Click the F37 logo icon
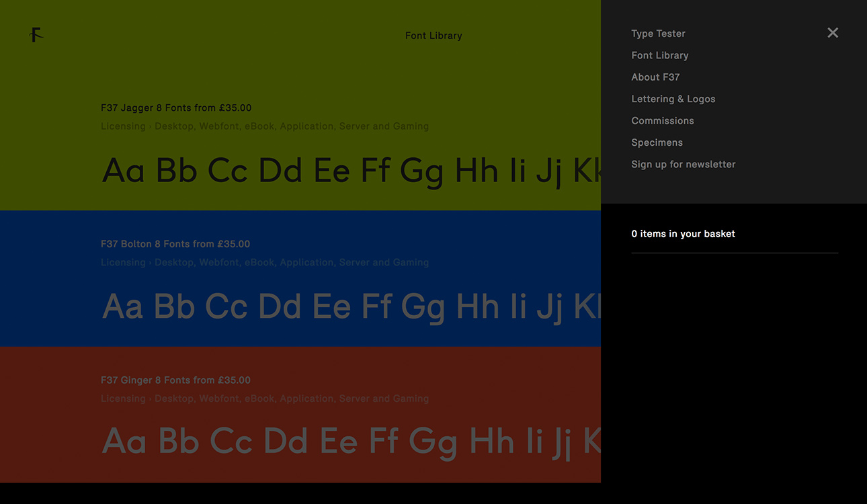This screenshot has height=504, width=867. pyautogui.click(x=36, y=35)
